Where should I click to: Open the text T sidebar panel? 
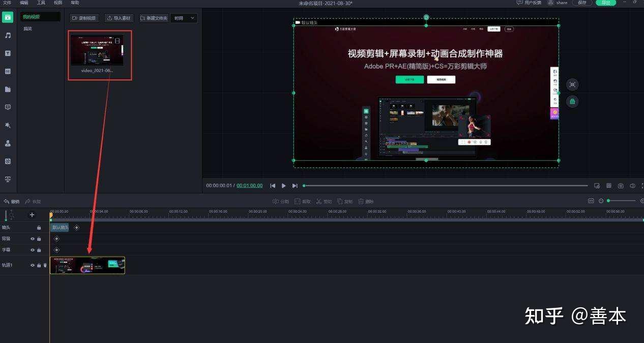click(8, 53)
